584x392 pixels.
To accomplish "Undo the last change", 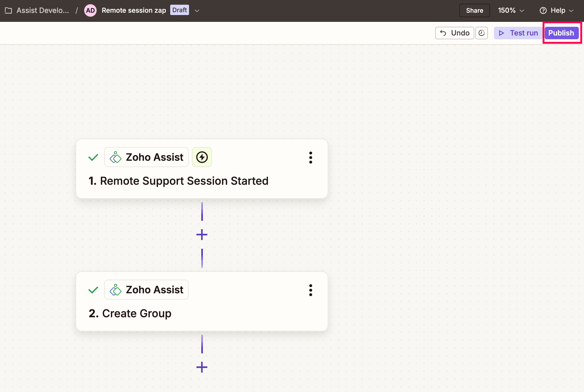I will pyautogui.click(x=454, y=33).
